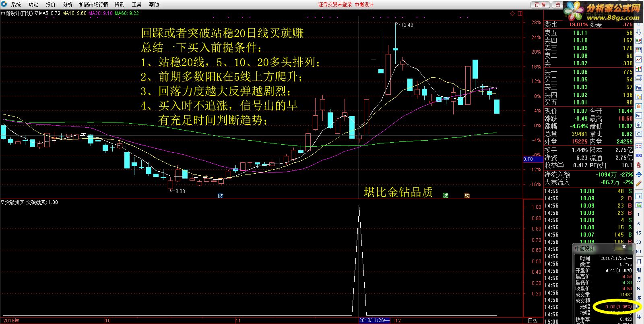The height and width of the screenshot is (324, 644).
Task: Click the chart list icon with clock
Action: (x=639, y=41)
